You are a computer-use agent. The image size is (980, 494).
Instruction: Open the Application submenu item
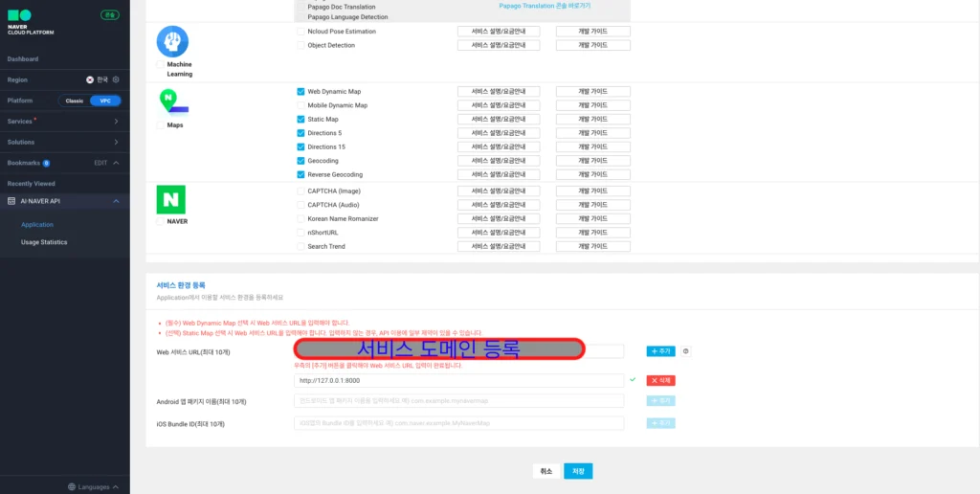tap(37, 224)
